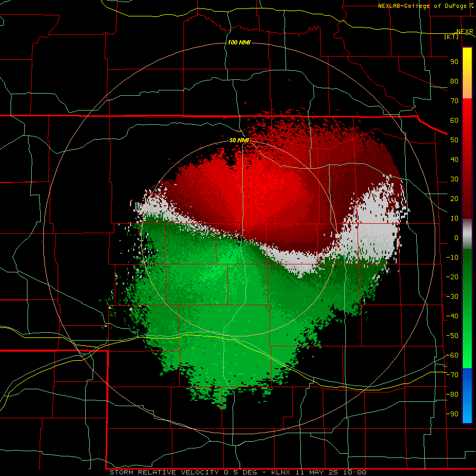This screenshot has height=476, width=476.
Task: Click the STORM RELATIVE VELOCITY caption text
Action: [x=164, y=472]
